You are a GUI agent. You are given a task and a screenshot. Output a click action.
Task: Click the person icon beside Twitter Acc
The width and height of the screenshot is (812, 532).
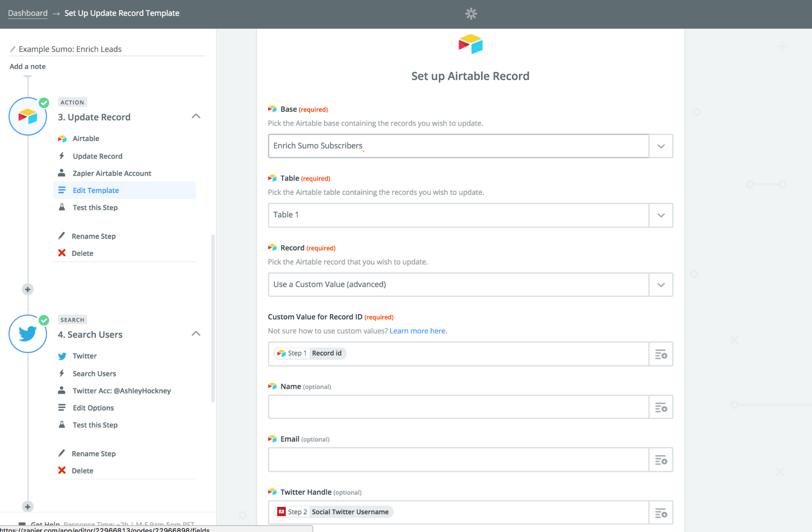pyautogui.click(x=62, y=390)
